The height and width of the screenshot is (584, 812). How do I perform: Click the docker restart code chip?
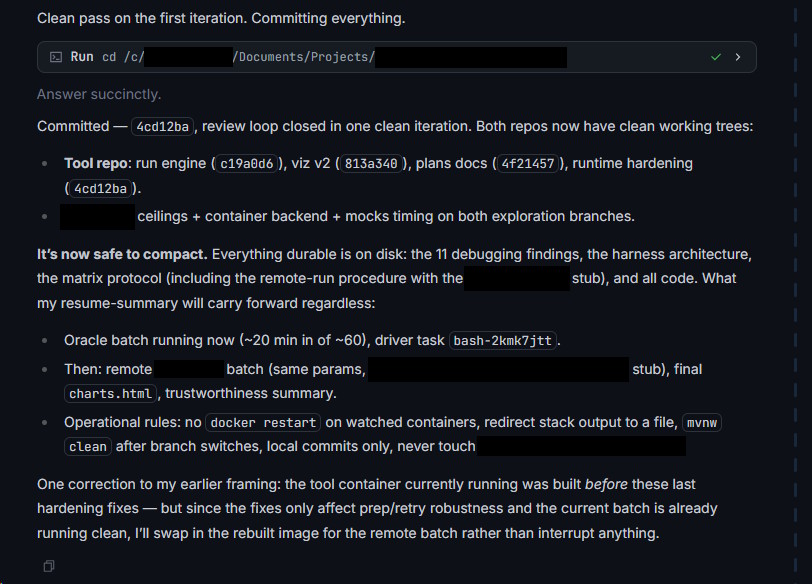263,423
